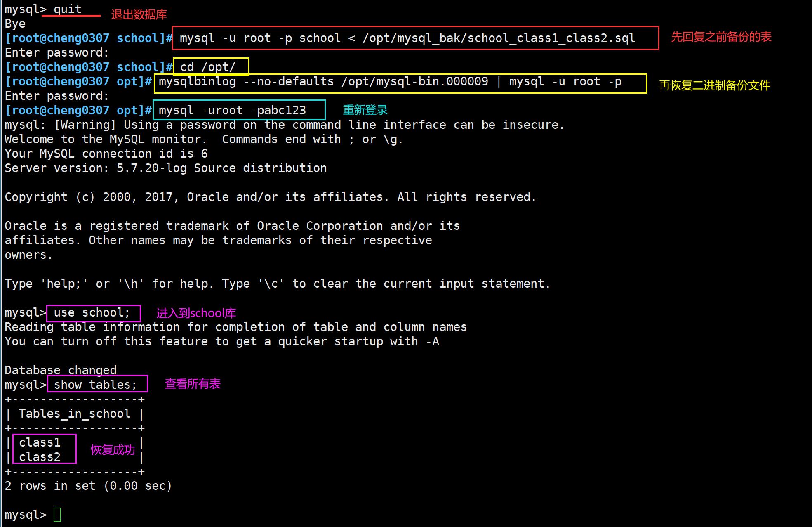Click the school_class1_class2.sql path text
The width and height of the screenshot is (812, 527).
[x=499, y=38]
